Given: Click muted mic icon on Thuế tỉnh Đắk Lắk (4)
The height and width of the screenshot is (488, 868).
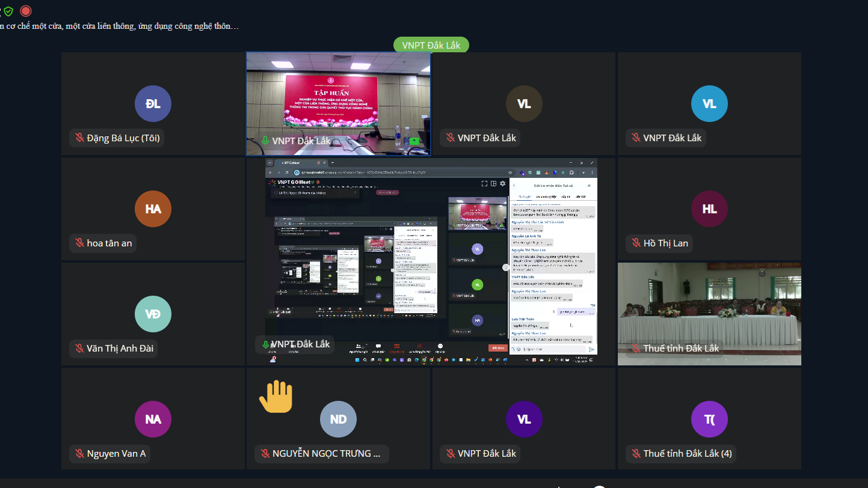Looking at the screenshot, I should [635, 453].
